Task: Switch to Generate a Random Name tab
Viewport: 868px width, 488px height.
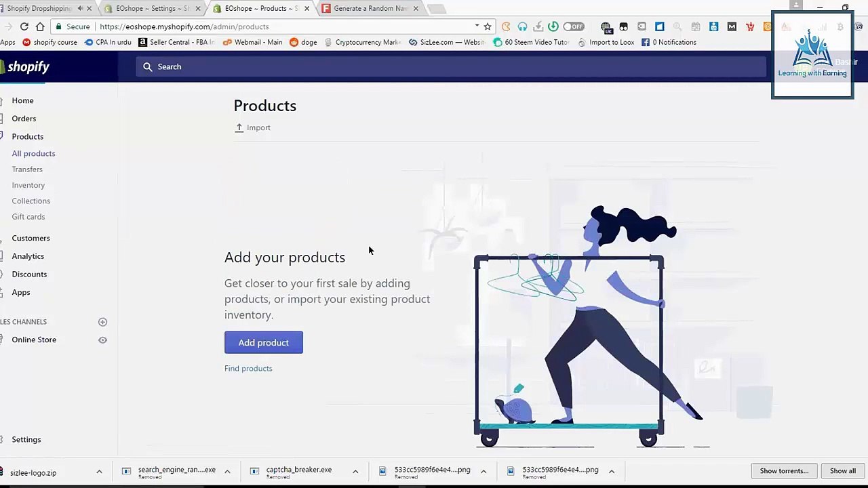Action: click(370, 8)
